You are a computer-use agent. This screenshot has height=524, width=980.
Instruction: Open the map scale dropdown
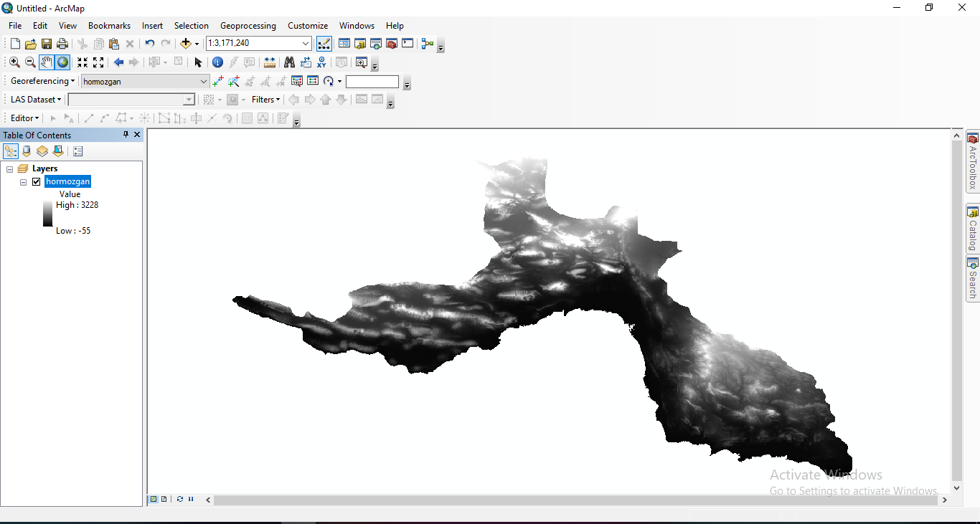pyautogui.click(x=306, y=44)
